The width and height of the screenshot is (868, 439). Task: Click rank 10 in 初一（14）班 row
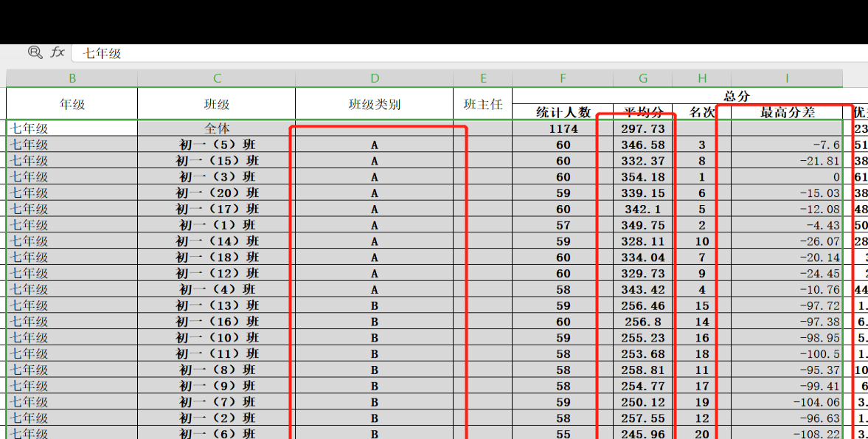(x=702, y=241)
